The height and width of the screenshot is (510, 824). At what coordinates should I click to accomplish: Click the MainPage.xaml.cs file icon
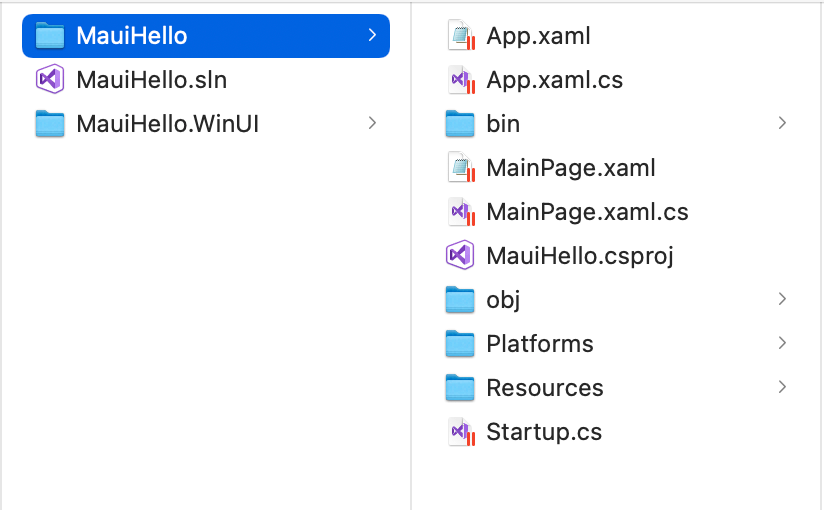pos(461,211)
